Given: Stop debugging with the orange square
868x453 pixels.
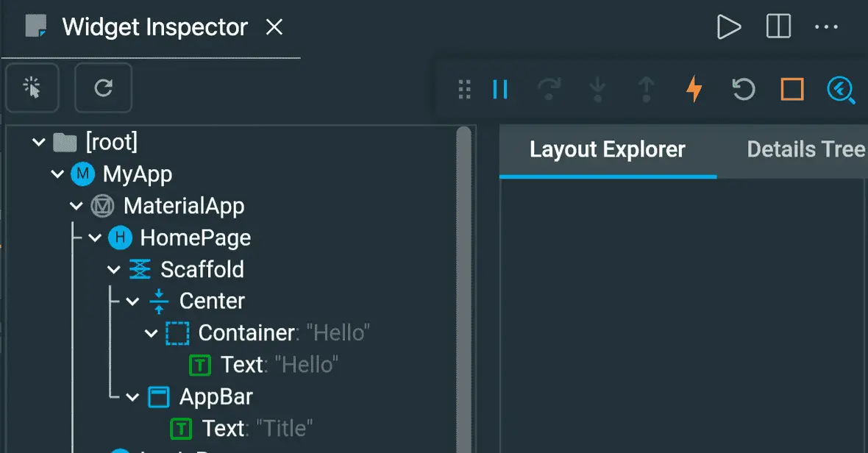Looking at the screenshot, I should coord(792,89).
